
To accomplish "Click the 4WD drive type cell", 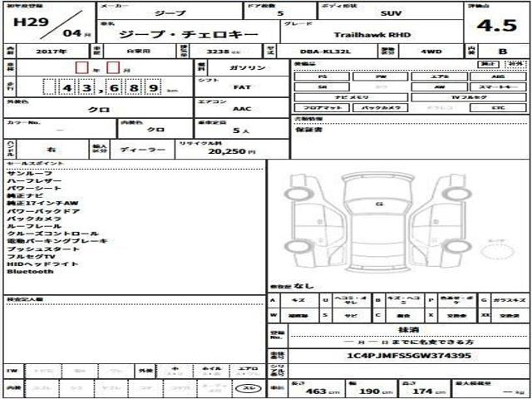I will 431,52.
